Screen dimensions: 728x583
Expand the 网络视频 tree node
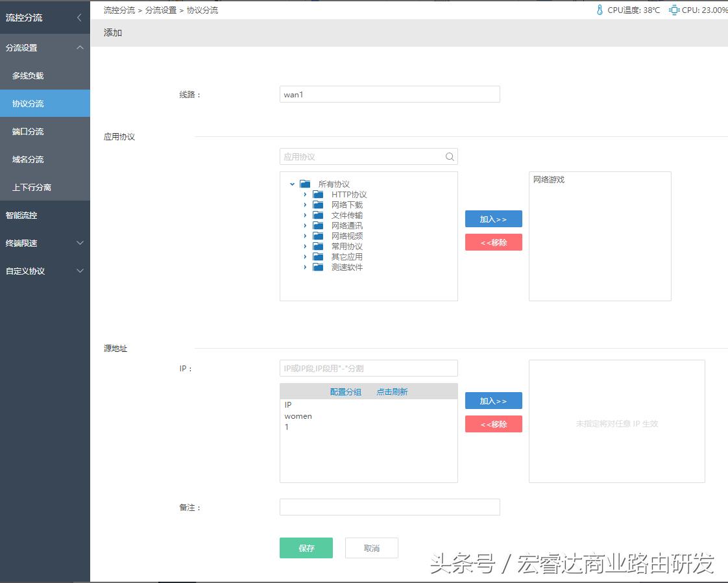tap(305, 236)
